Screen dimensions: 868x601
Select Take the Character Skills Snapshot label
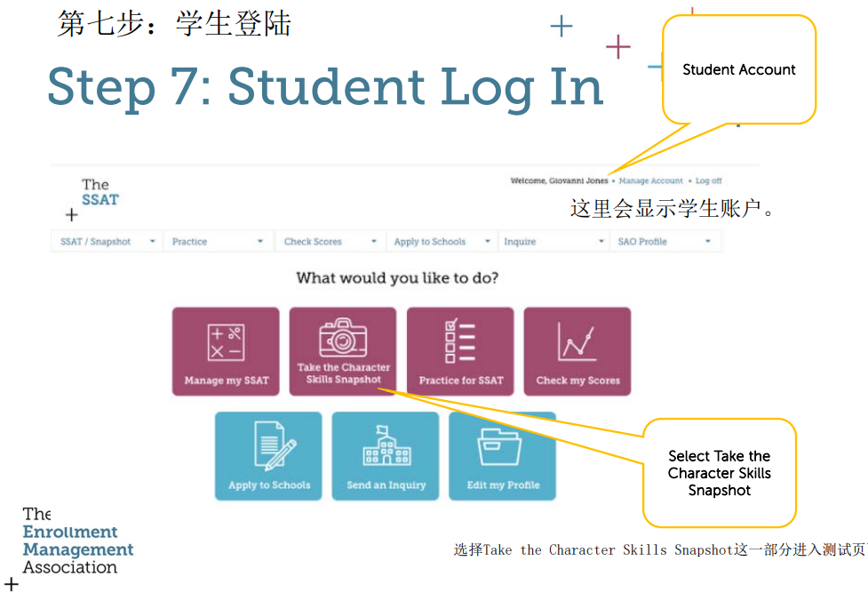pyautogui.click(x=343, y=373)
